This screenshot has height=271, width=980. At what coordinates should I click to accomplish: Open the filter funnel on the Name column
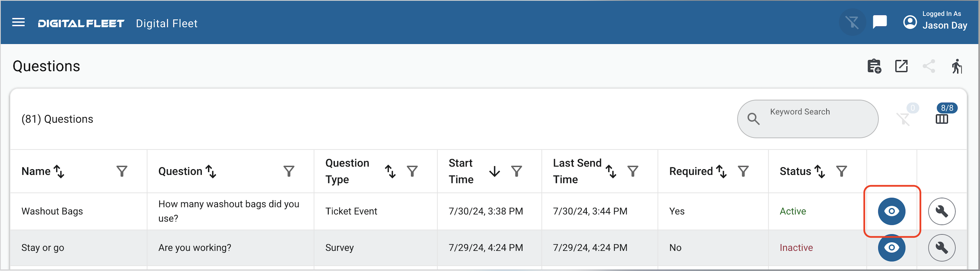pyautogui.click(x=122, y=171)
